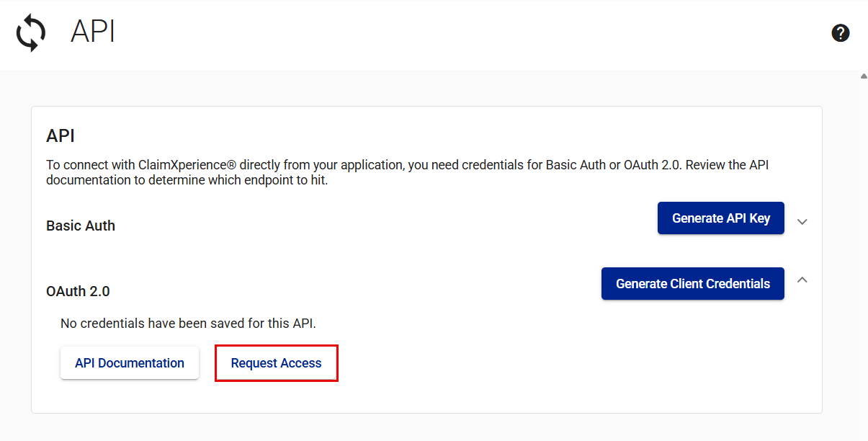Click the Generate API Key button

click(720, 218)
